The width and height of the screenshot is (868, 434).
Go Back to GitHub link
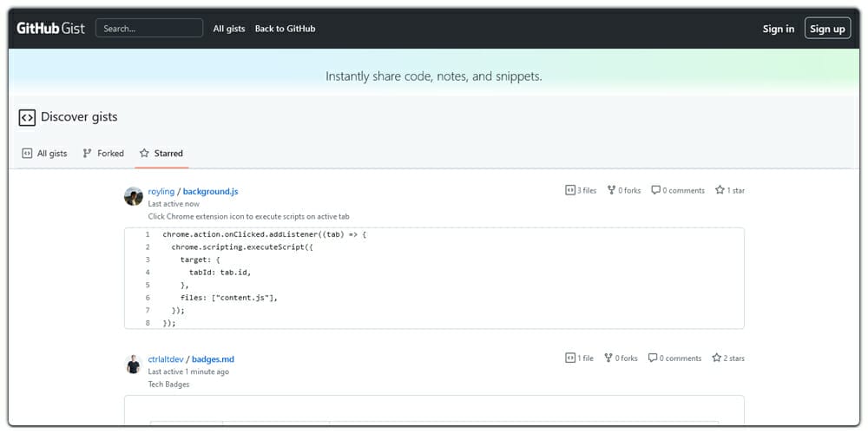click(x=285, y=29)
